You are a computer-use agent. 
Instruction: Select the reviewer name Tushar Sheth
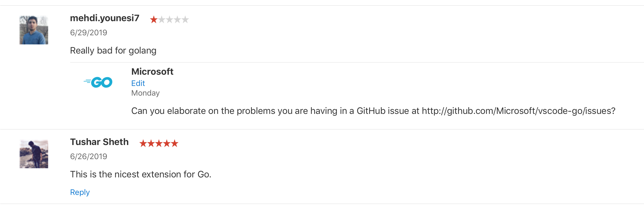point(99,142)
